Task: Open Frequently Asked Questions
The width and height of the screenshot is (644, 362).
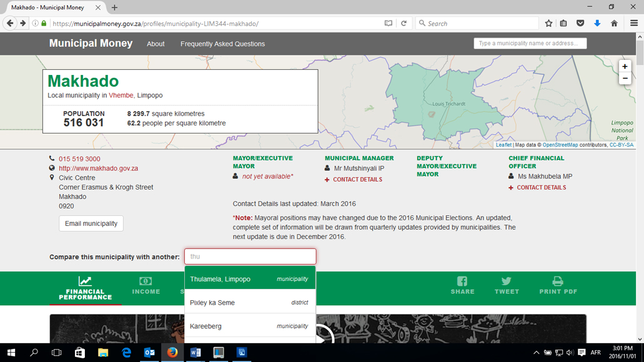Action: click(222, 44)
